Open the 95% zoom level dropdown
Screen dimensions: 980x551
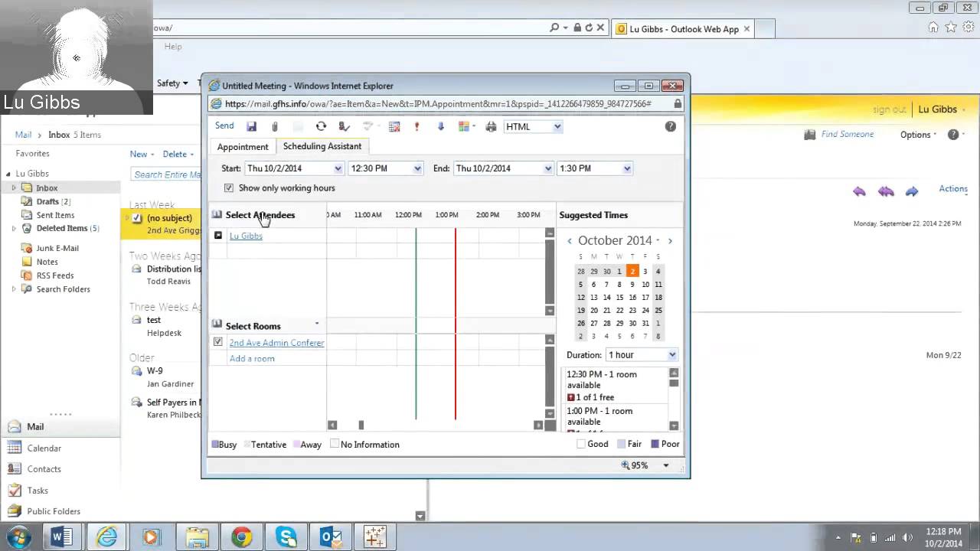pos(665,465)
